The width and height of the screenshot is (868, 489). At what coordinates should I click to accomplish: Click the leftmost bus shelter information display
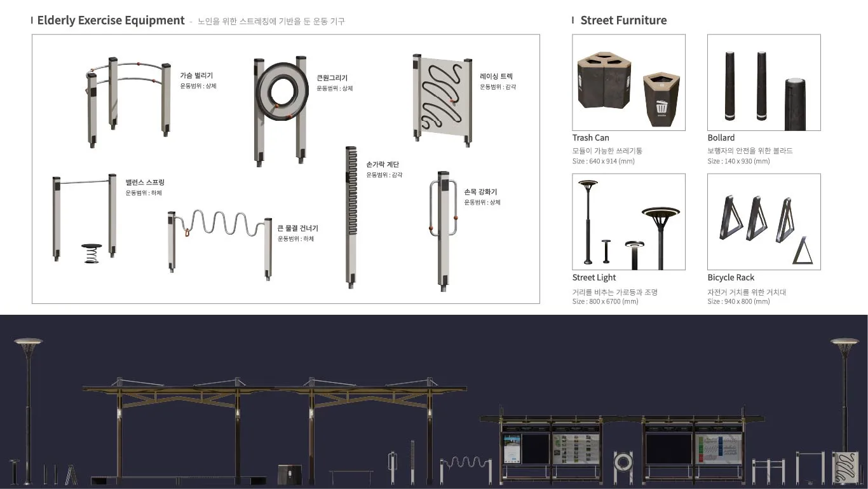[512, 449]
